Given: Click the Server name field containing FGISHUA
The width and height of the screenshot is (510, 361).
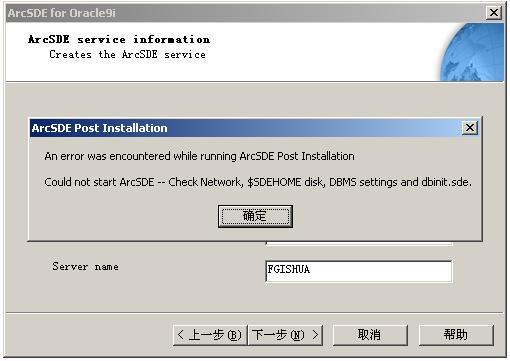Looking at the screenshot, I should [x=359, y=271].
